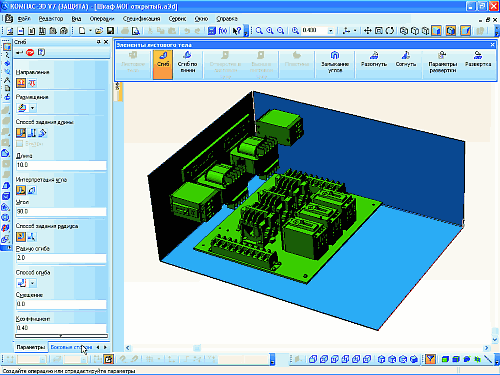Switch to the Боковые стороны tab

tap(71, 347)
